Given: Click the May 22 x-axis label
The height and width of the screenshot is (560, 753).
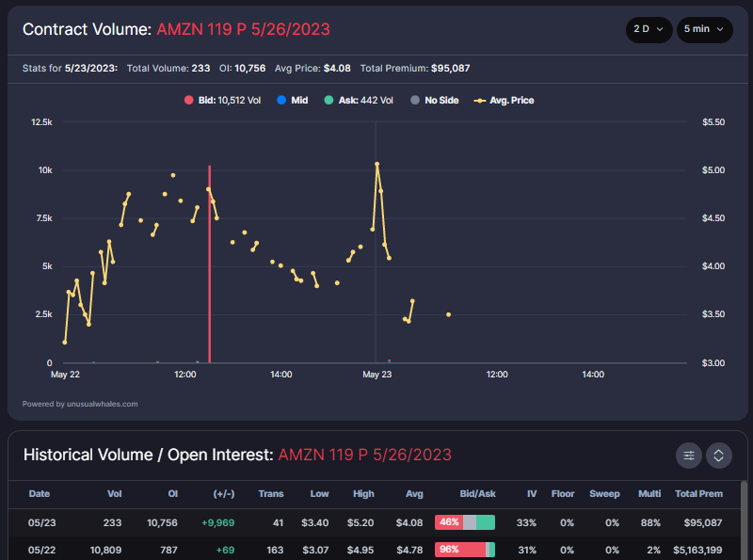Looking at the screenshot, I should coord(65,375).
